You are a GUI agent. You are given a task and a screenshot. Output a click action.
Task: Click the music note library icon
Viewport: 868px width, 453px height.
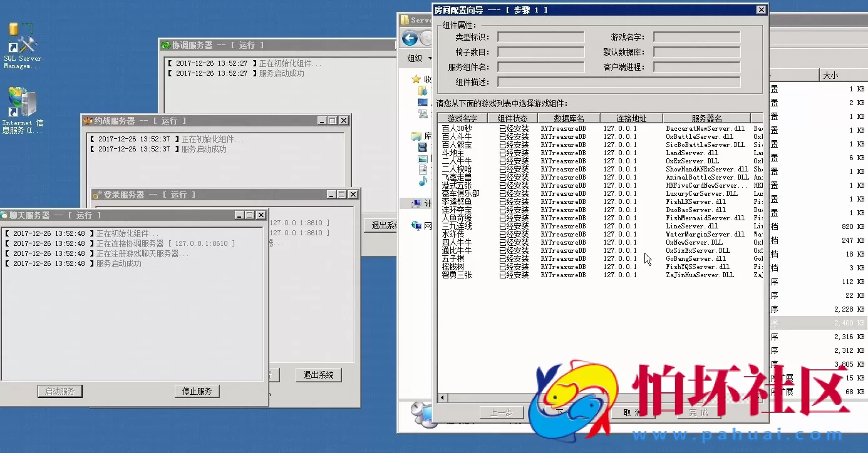pyautogui.click(x=423, y=181)
